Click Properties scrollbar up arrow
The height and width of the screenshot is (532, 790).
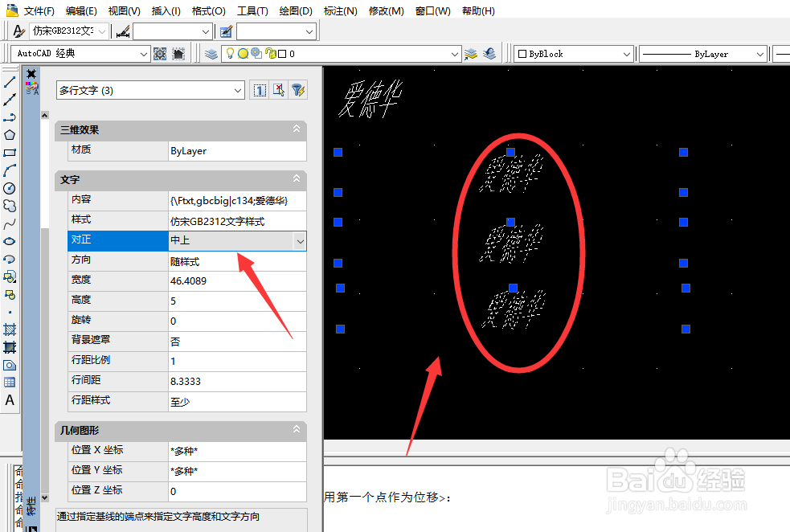click(x=45, y=116)
